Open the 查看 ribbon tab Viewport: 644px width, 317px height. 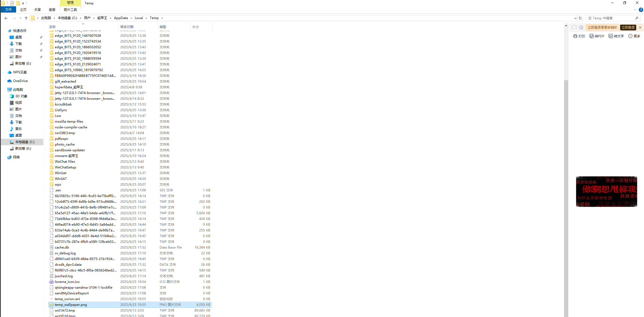click(x=52, y=10)
